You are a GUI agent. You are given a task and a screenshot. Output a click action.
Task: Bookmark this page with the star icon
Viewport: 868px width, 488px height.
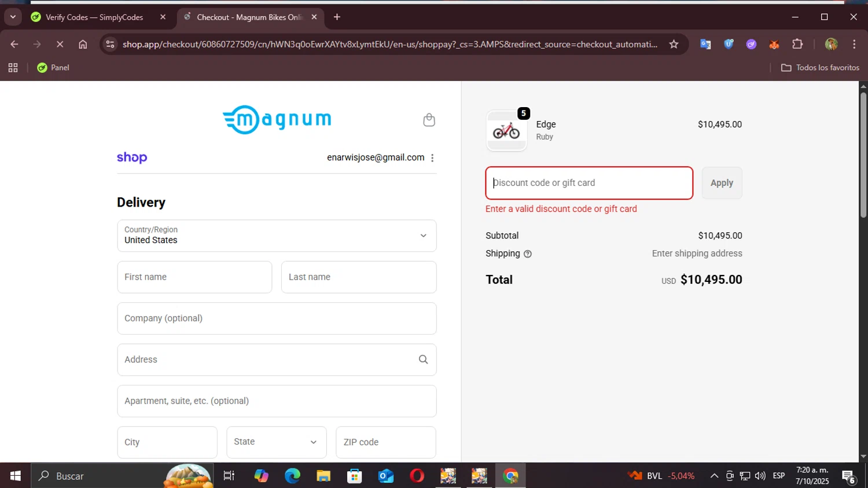[x=674, y=44]
